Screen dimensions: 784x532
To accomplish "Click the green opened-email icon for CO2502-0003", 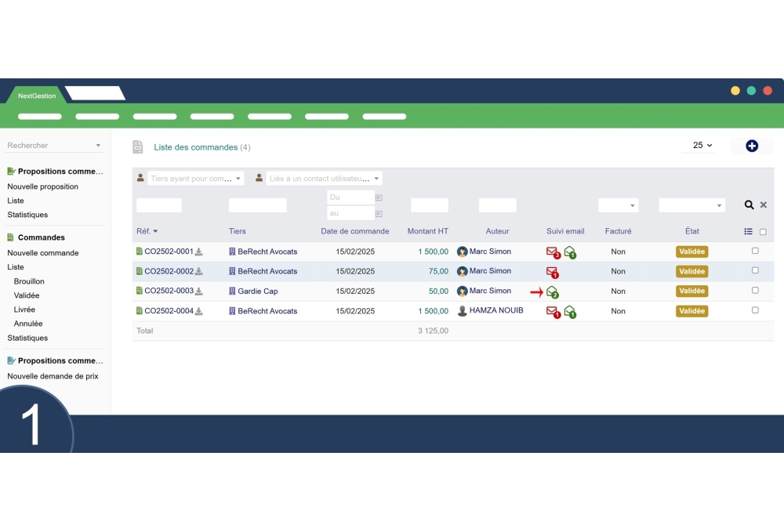I will pos(551,291).
